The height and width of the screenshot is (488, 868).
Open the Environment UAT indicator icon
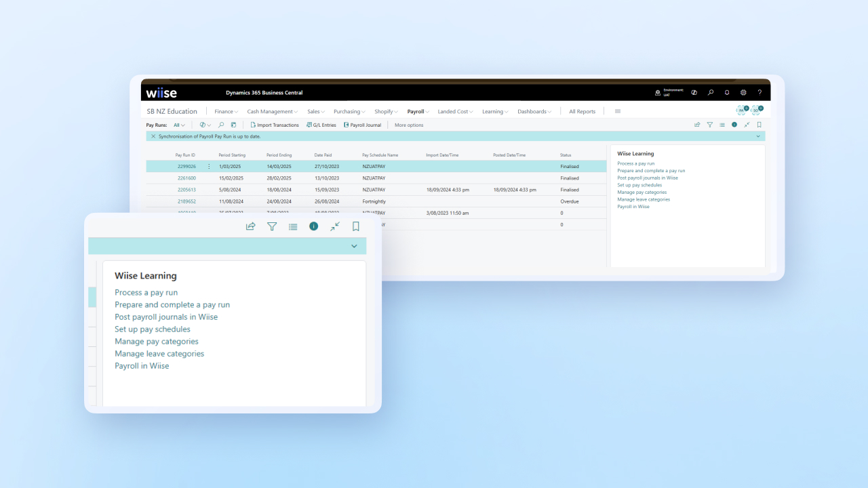click(x=657, y=93)
